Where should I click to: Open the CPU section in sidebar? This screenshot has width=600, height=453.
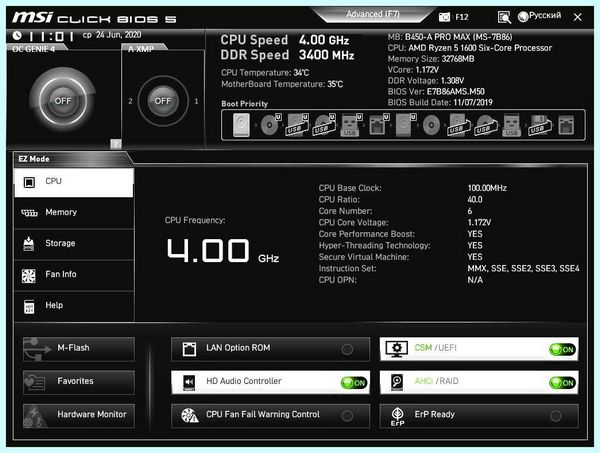pyautogui.click(x=73, y=183)
